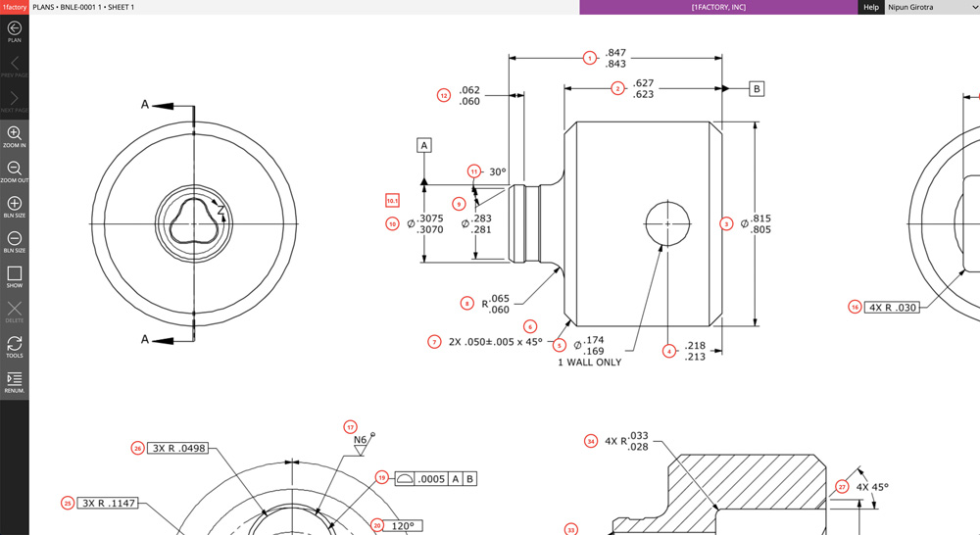This screenshot has width=980, height=535.
Task: Select balloon 6 on the drawing
Action: [530, 326]
